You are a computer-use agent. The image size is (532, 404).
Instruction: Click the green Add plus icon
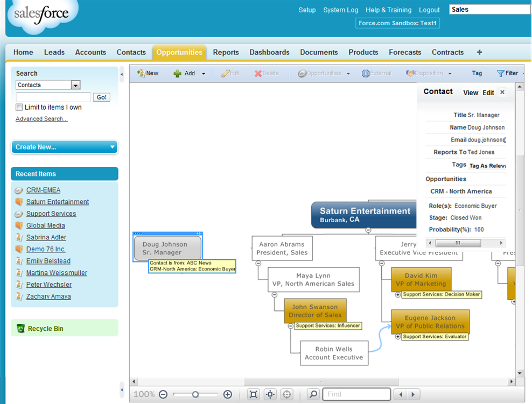coord(178,74)
